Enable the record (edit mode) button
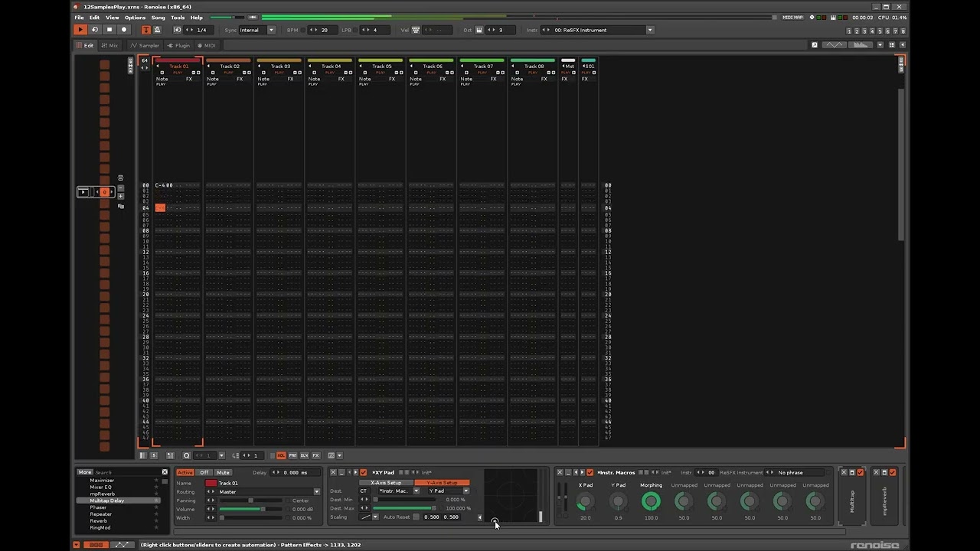 click(124, 30)
